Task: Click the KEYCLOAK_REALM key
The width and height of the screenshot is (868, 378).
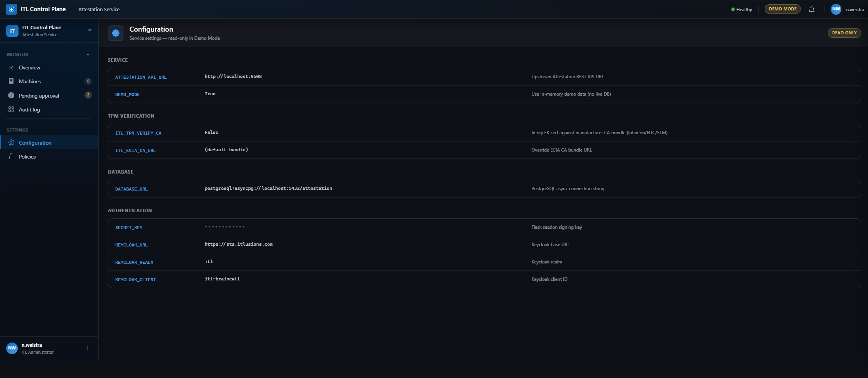Action: [x=134, y=262]
